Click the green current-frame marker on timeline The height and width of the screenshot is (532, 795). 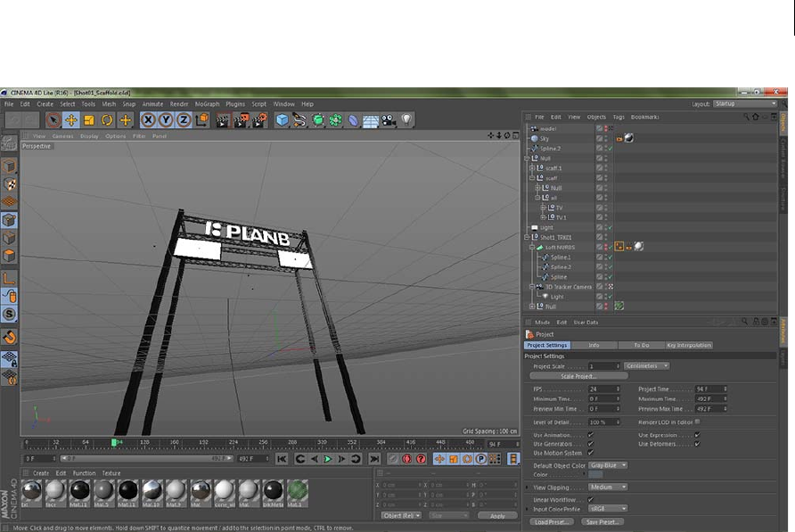coord(114,443)
